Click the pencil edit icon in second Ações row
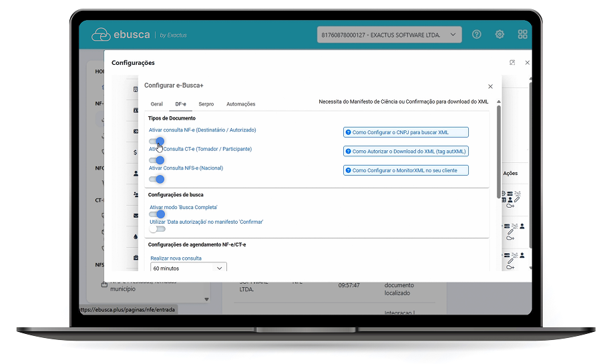The image size is (611, 364). click(x=510, y=232)
